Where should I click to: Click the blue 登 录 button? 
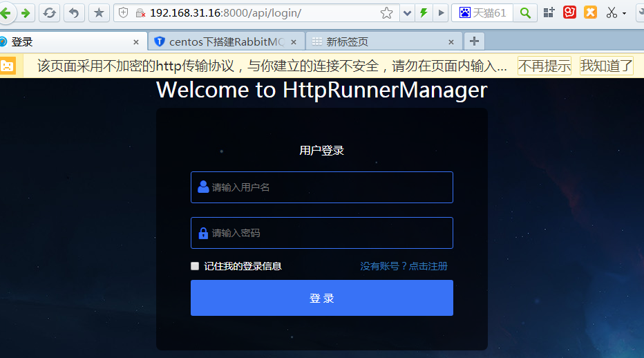322,298
